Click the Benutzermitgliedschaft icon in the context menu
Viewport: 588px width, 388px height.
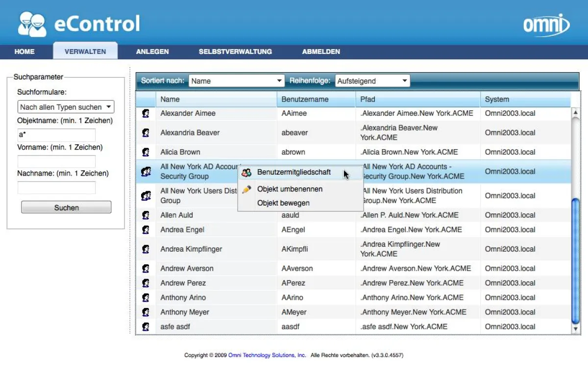click(246, 172)
